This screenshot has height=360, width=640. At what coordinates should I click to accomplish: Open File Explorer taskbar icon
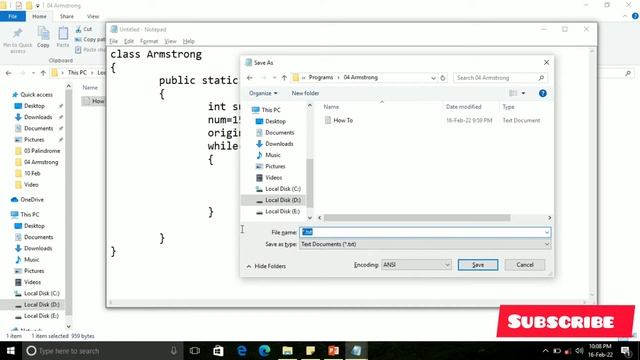[x=287, y=351]
